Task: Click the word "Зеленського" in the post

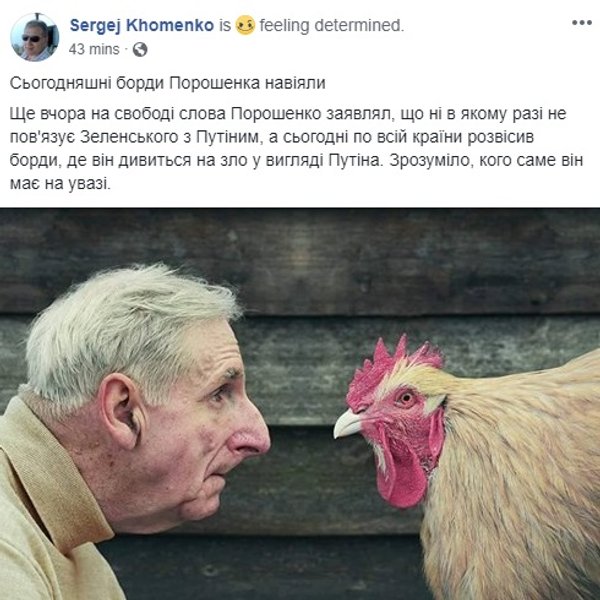Action: click(129, 137)
